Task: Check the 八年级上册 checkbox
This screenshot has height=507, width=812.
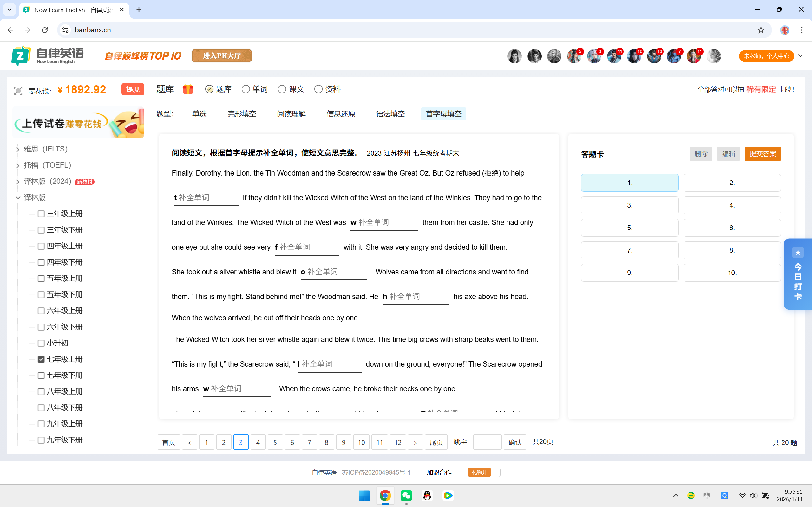Action: [41, 391]
